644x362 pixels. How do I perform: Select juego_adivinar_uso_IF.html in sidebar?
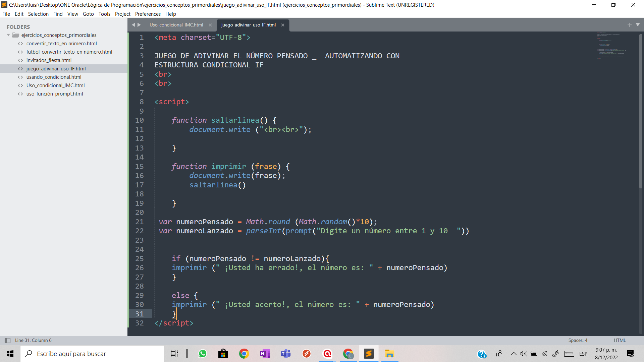[x=56, y=69]
